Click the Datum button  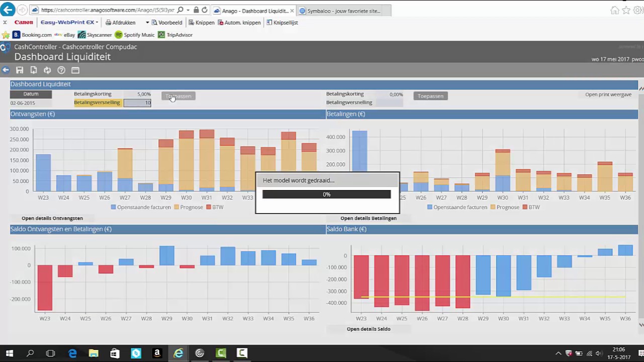click(31, 94)
